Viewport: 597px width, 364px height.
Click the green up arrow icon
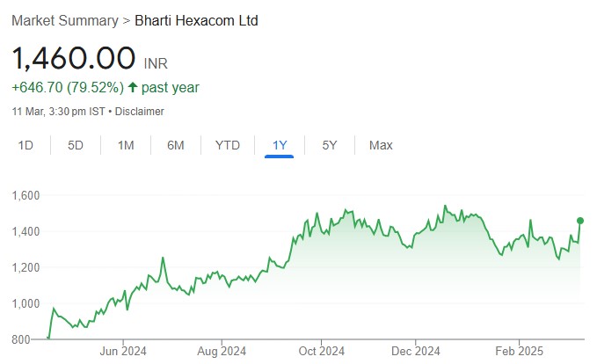tap(132, 87)
